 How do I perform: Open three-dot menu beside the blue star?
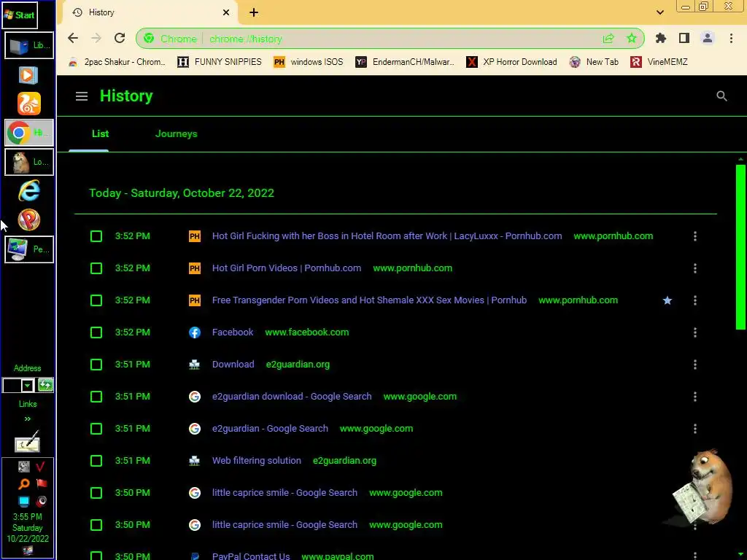coord(695,300)
